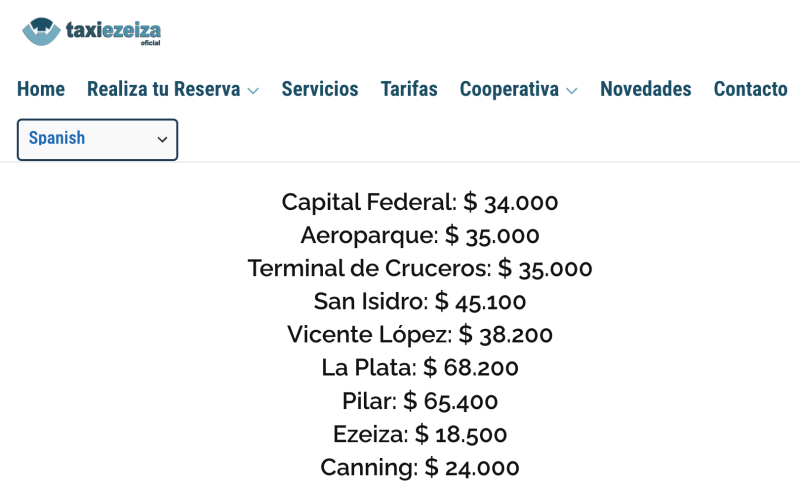Expand the Cooperativa submenu arrow

pos(572,91)
